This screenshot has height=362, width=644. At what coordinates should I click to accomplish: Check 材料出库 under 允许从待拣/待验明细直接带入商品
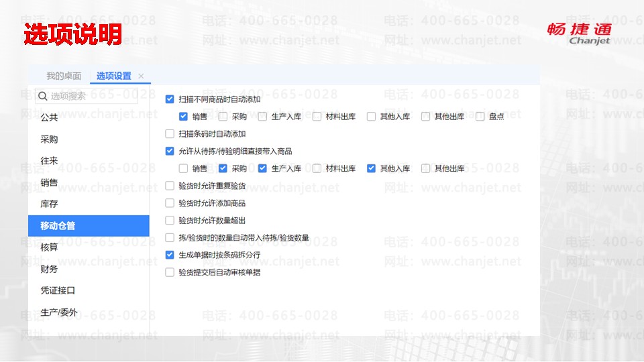(317, 168)
